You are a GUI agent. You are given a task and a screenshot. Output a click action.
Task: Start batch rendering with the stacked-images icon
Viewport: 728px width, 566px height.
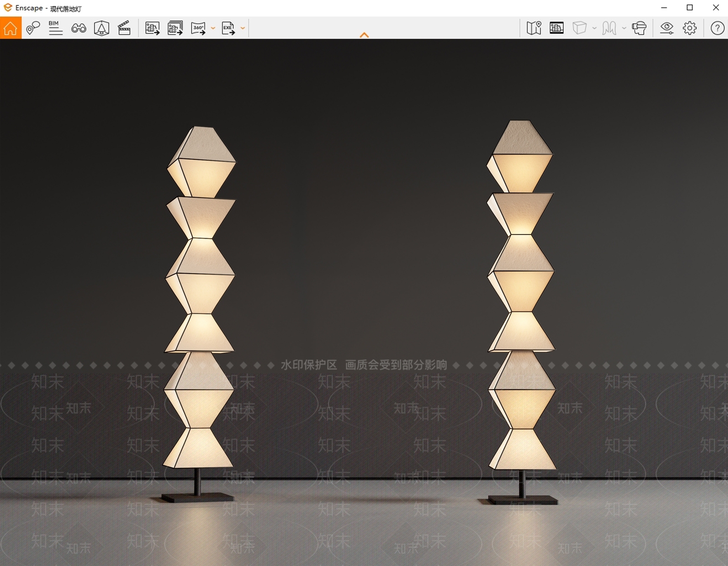tap(175, 28)
